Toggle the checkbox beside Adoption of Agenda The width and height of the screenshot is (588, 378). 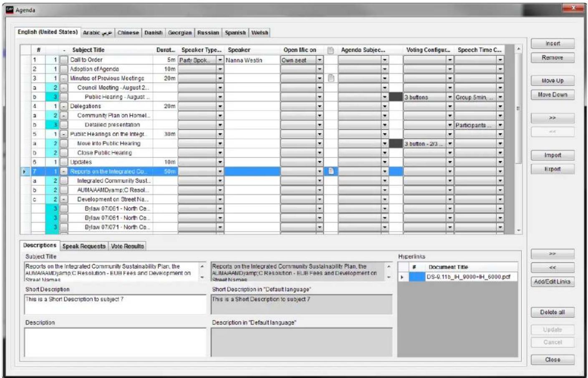63,69
